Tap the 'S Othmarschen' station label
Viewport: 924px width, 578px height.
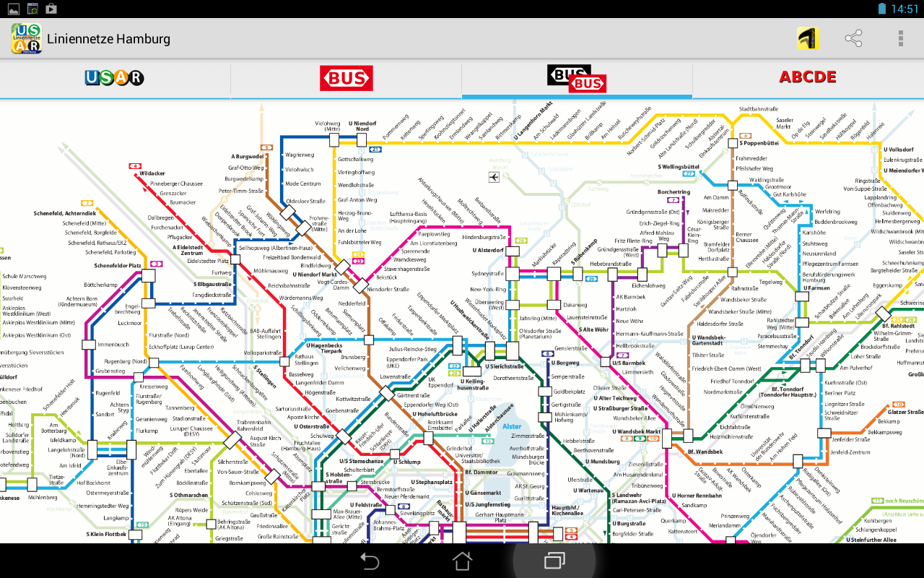click(x=191, y=495)
